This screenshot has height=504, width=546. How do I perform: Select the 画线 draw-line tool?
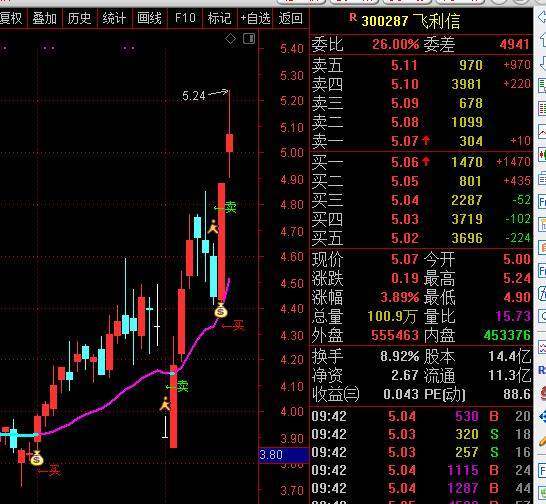pos(149,18)
